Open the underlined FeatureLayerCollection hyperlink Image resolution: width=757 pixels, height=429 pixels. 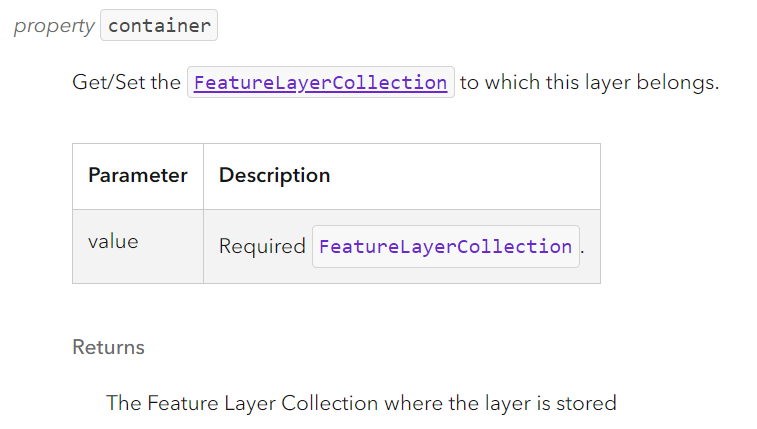(x=321, y=83)
